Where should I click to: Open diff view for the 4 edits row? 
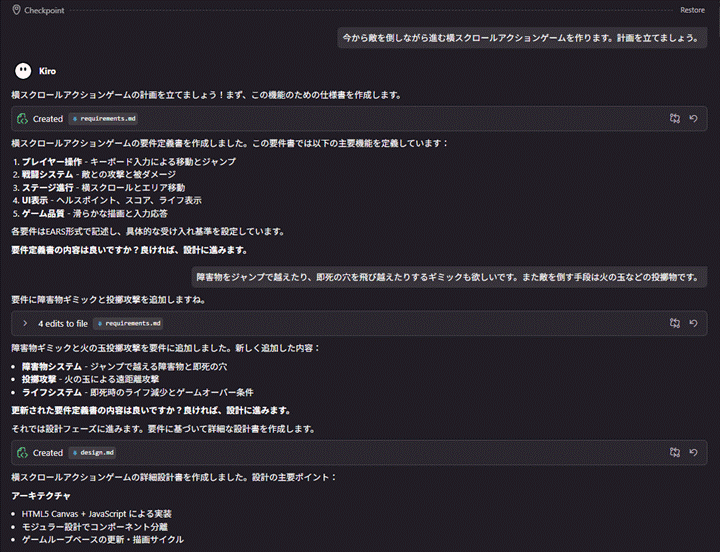coord(675,323)
